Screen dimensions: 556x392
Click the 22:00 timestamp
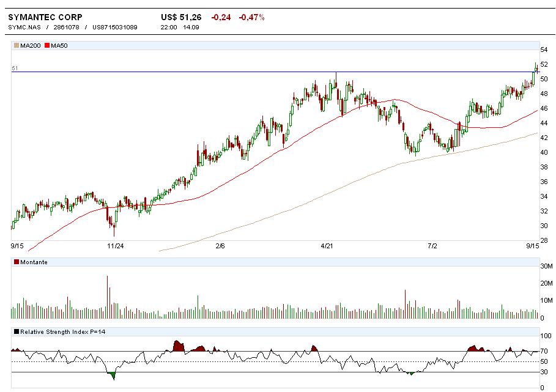169,28
